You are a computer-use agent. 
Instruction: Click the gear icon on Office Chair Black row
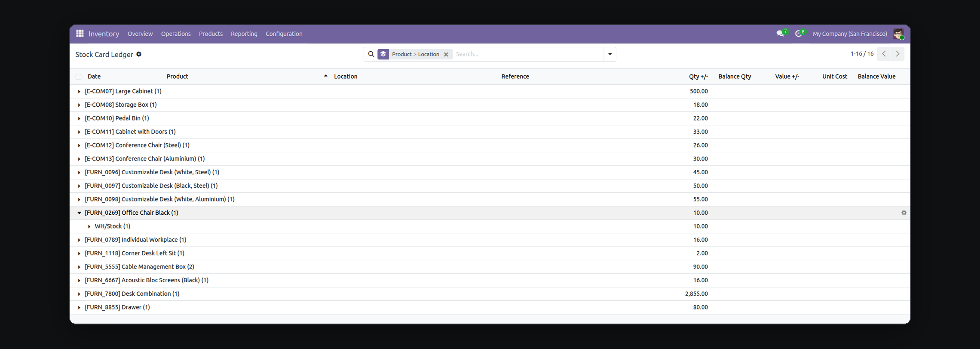click(x=903, y=213)
